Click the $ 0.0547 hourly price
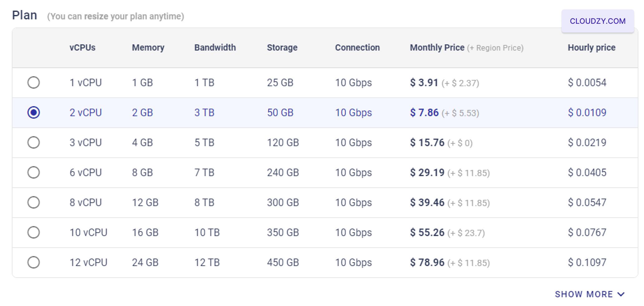 (587, 203)
